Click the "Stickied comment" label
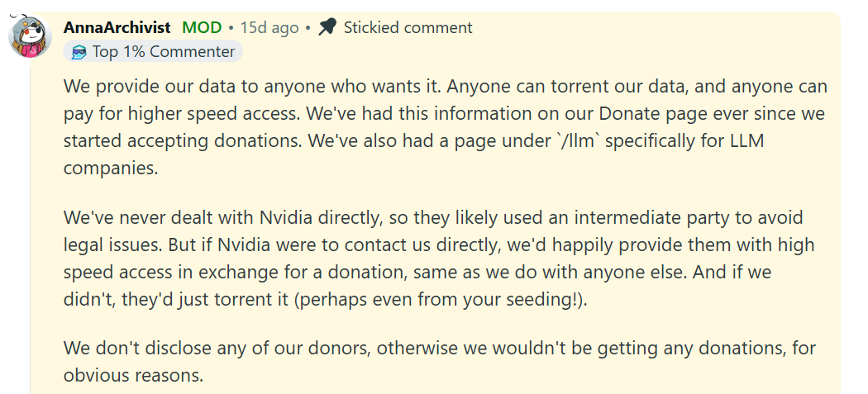868x394 pixels. (408, 27)
